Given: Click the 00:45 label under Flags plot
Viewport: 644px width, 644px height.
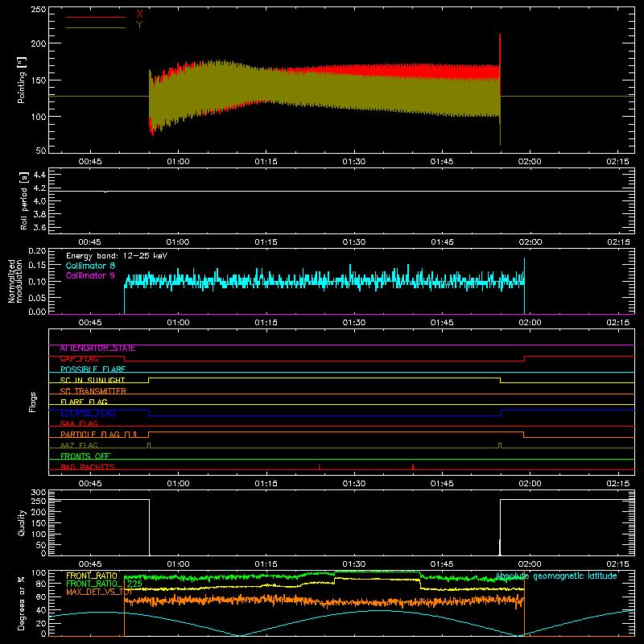Looking at the screenshot, I should 90,484.
